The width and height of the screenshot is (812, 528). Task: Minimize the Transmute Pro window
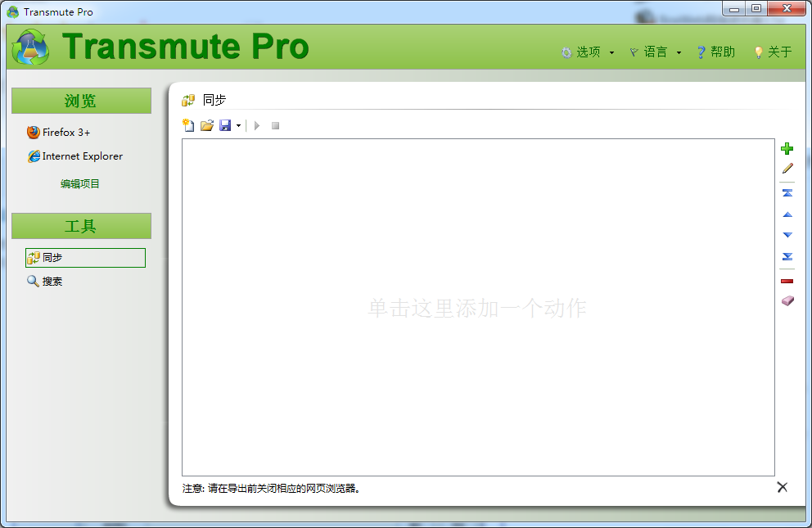point(733,8)
